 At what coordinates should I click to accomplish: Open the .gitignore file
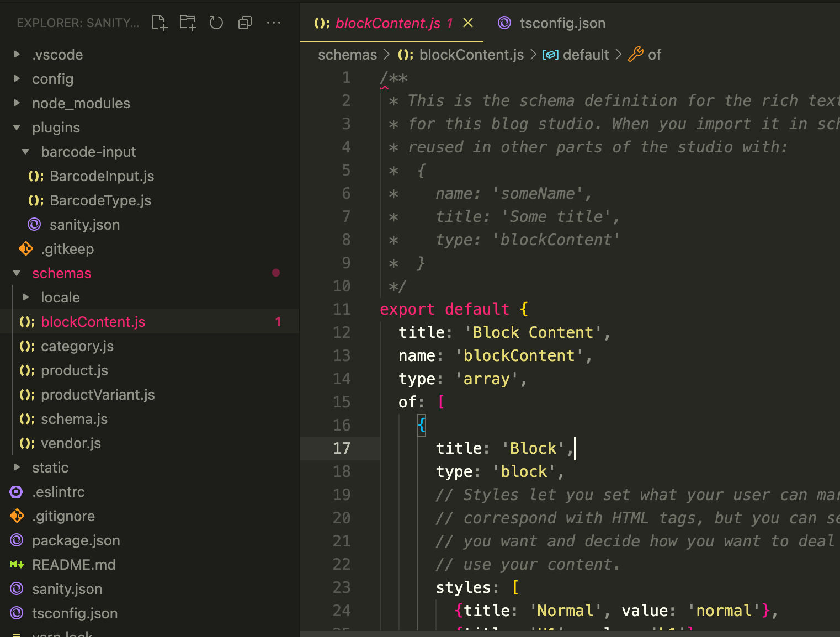click(x=150, y=516)
